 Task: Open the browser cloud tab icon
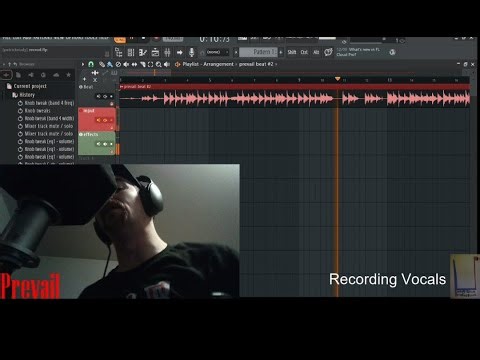click(56, 75)
